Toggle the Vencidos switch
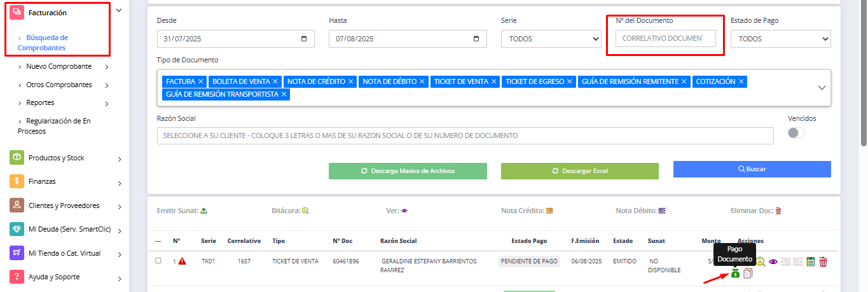This screenshot has height=292, width=868. coord(796,133)
